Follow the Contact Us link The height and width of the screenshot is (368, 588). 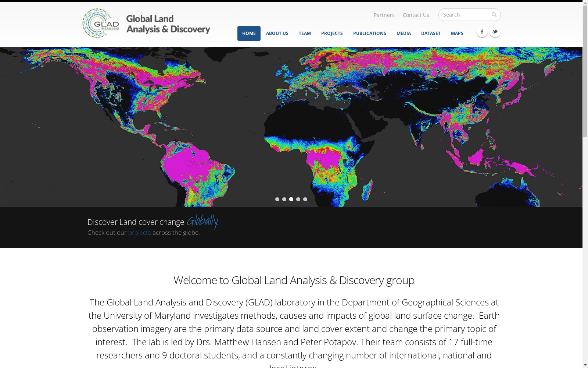(416, 15)
